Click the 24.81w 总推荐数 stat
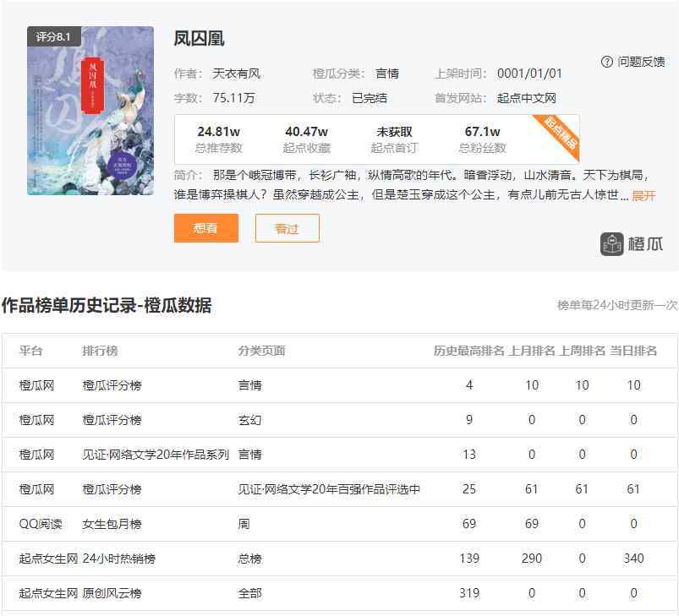Image resolution: width=679 pixels, height=616 pixels. tap(219, 139)
